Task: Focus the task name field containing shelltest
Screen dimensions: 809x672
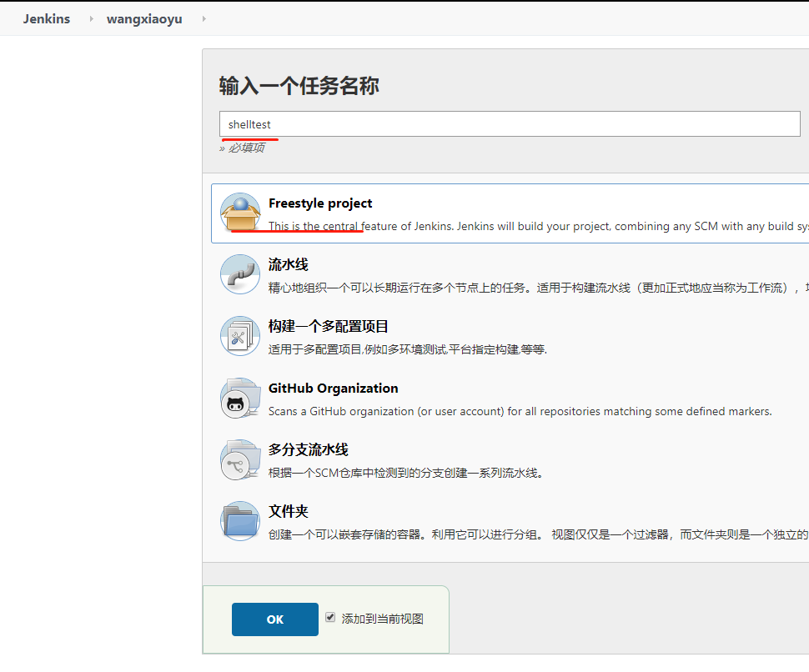Action: coord(510,123)
